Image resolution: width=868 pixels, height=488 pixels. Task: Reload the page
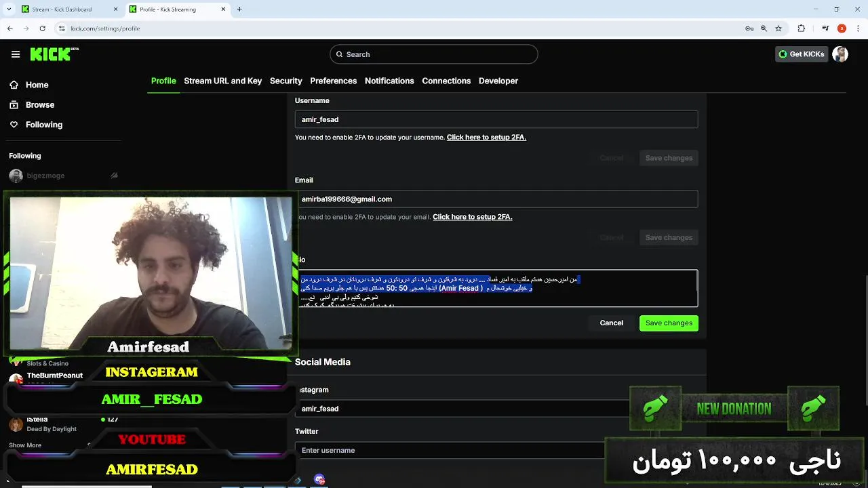click(x=43, y=28)
